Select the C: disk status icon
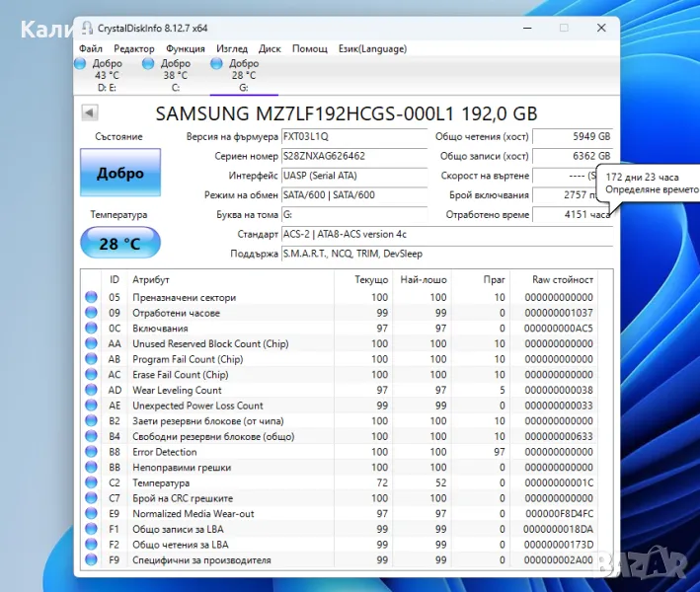This screenshot has width=700, height=592. (148, 64)
